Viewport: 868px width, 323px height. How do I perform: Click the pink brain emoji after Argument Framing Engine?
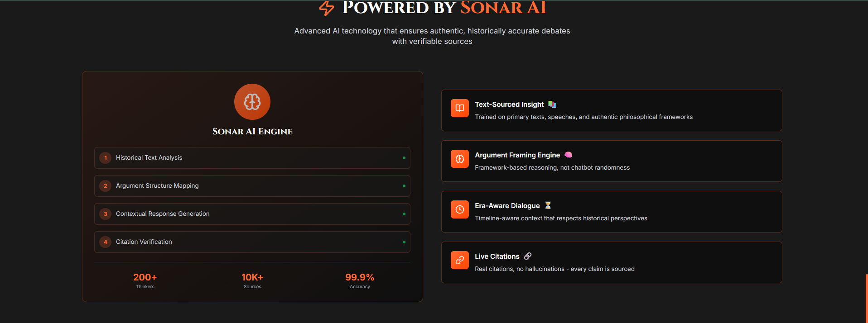tap(568, 155)
